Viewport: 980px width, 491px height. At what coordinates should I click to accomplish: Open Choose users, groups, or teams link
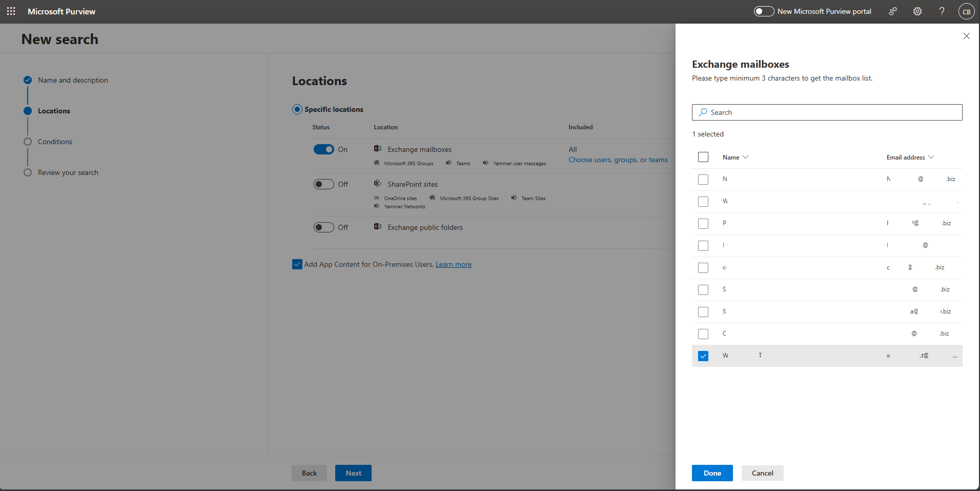(x=618, y=160)
